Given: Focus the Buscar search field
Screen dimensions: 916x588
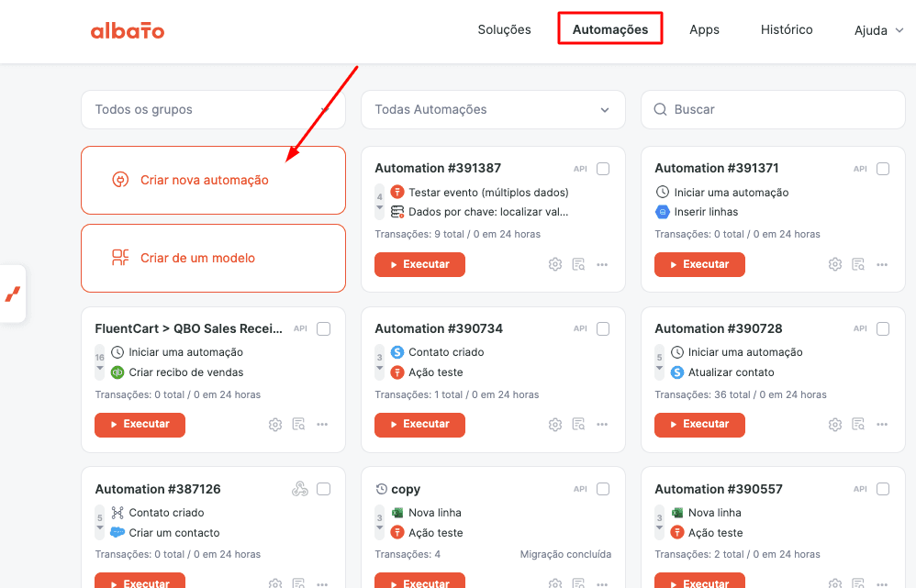Looking at the screenshot, I should click(x=773, y=109).
